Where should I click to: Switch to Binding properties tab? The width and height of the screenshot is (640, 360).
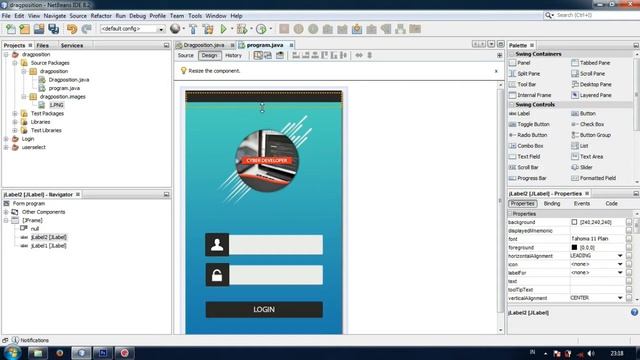click(552, 203)
